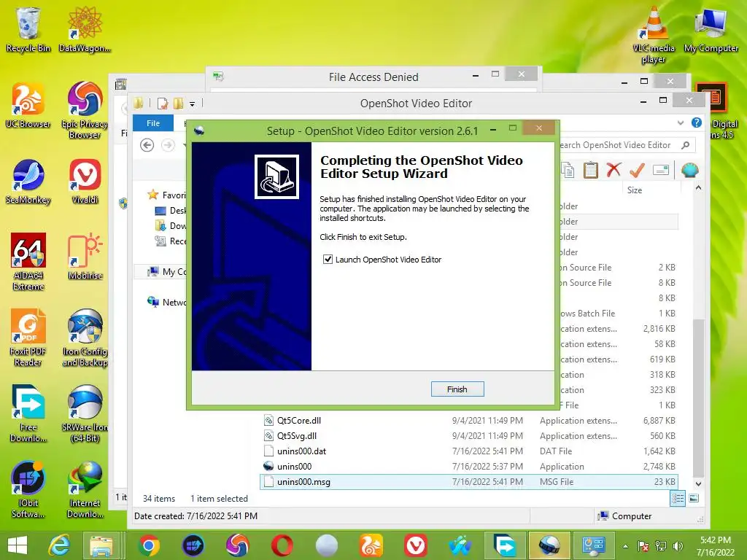Open Internet Explorer from taskbar
Screen dimensions: 747x560
click(59, 545)
